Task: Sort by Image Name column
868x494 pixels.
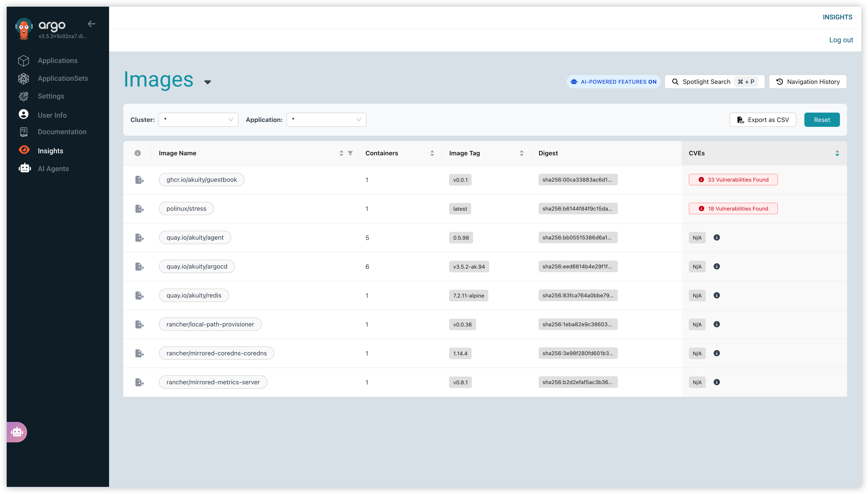Action: 341,153
